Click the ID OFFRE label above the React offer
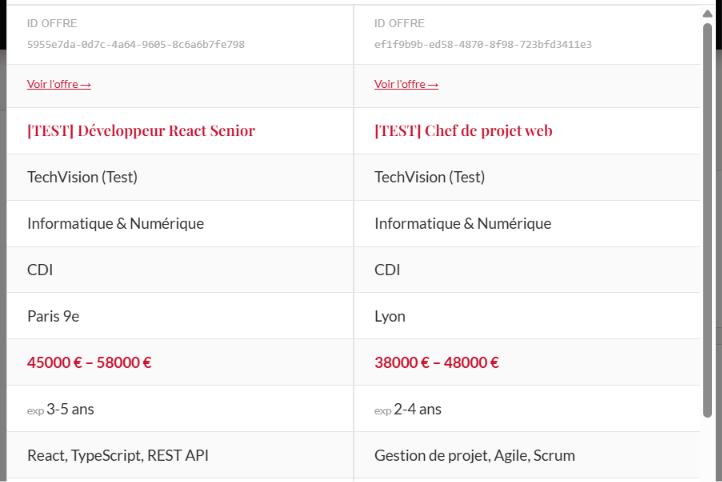Viewport: 722px width, 482px height. coord(52,23)
